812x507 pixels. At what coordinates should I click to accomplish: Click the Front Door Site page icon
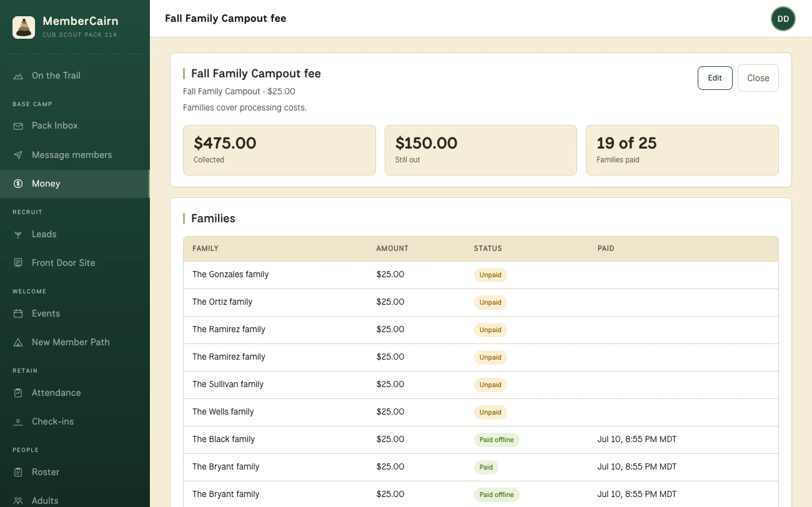point(18,263)
